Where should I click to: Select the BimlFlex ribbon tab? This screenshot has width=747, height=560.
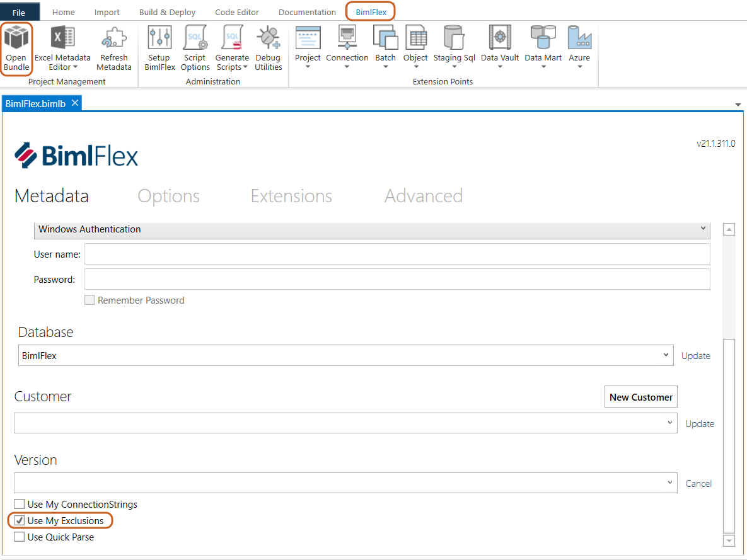(371, 12)
